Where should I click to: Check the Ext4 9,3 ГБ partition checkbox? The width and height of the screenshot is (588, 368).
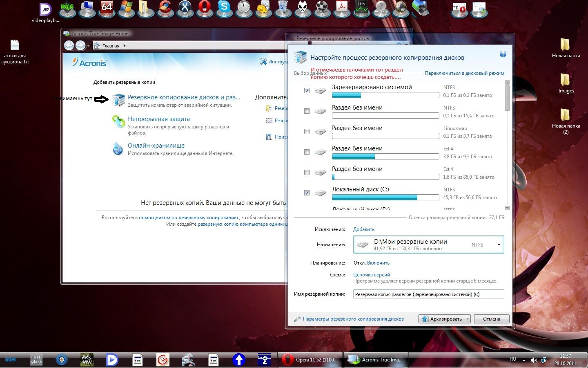[x=307, y=152]
